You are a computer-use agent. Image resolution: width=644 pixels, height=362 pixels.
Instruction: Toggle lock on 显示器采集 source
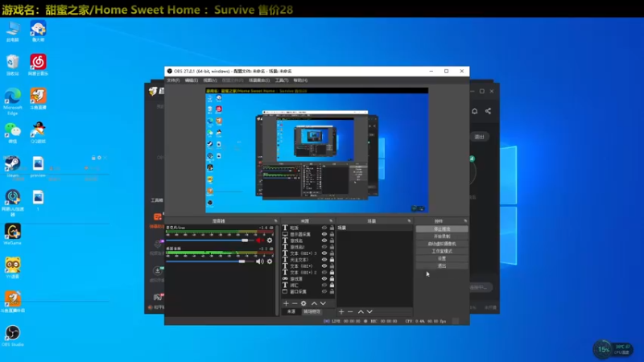332,234
